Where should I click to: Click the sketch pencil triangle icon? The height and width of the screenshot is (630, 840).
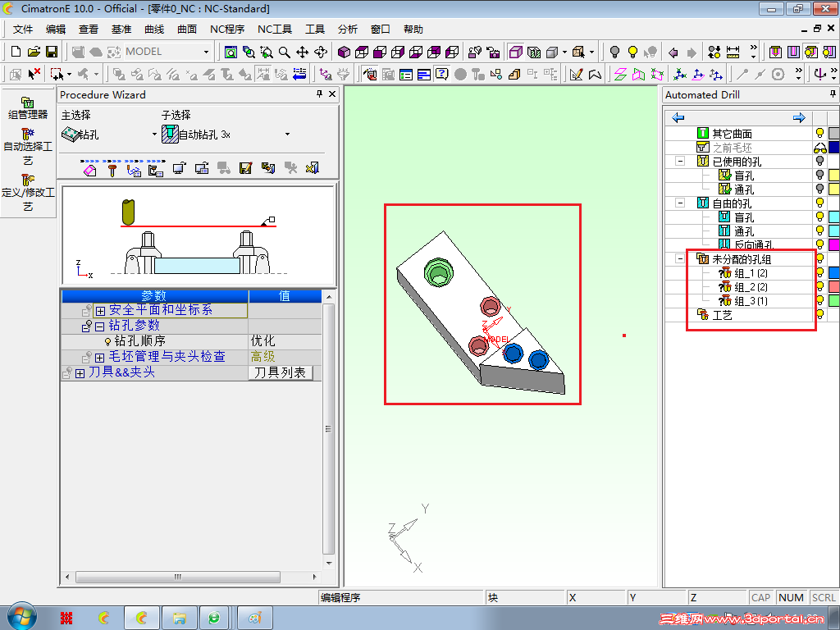577,74
